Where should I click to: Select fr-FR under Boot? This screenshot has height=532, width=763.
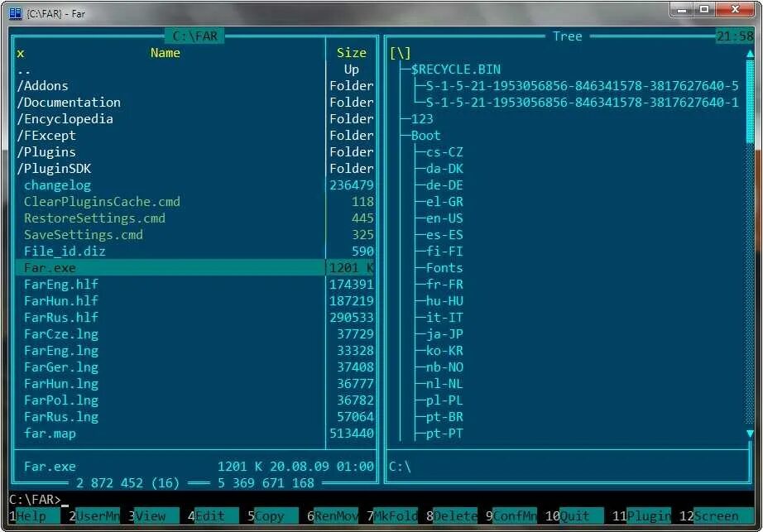coord(444,284)
